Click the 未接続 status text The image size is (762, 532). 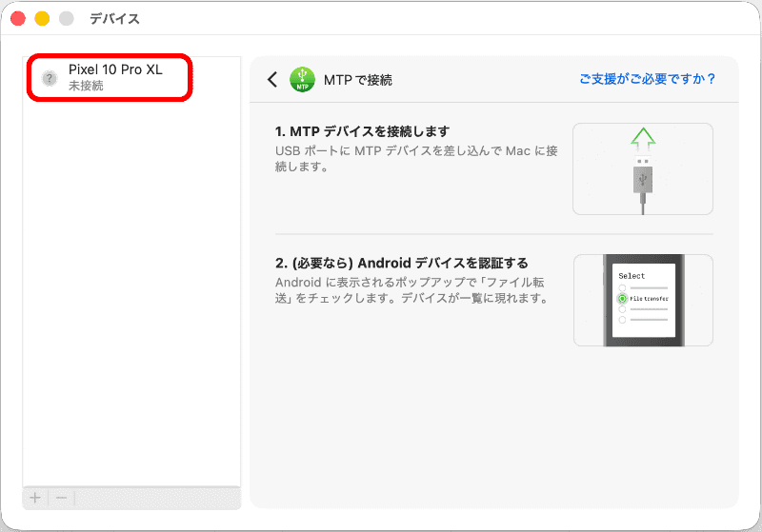pyautogui.click(x=86, y=86)
